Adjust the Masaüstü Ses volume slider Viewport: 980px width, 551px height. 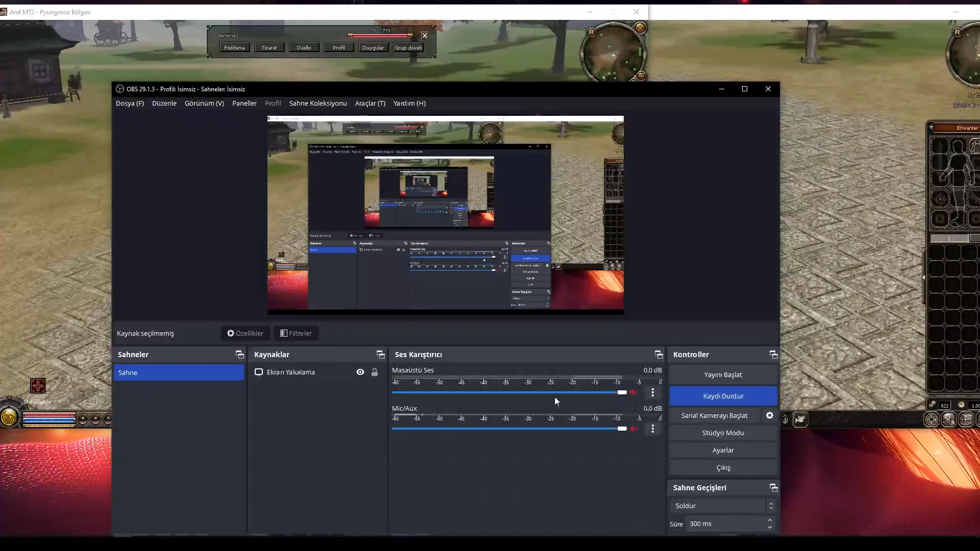coord(622,392)
